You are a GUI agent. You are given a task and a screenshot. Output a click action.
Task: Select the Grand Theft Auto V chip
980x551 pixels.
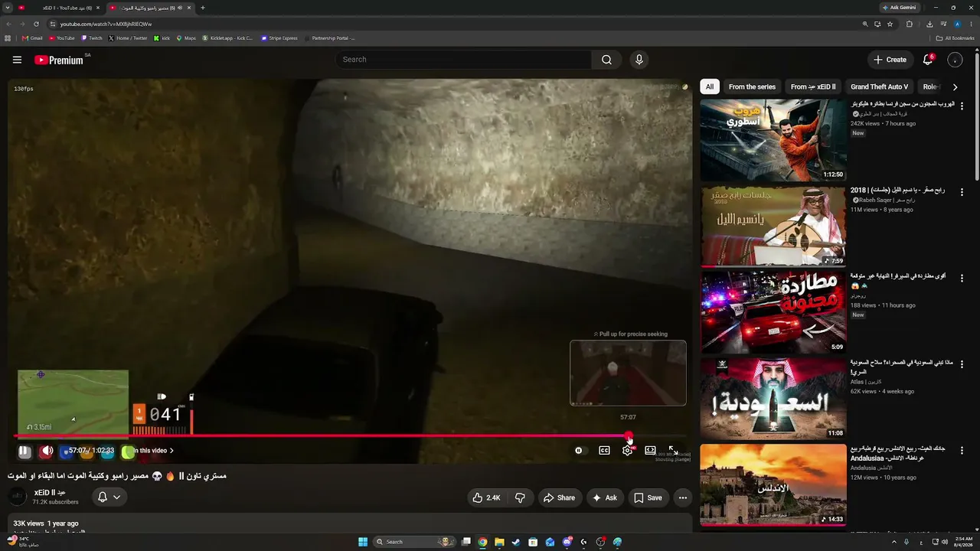879,87
